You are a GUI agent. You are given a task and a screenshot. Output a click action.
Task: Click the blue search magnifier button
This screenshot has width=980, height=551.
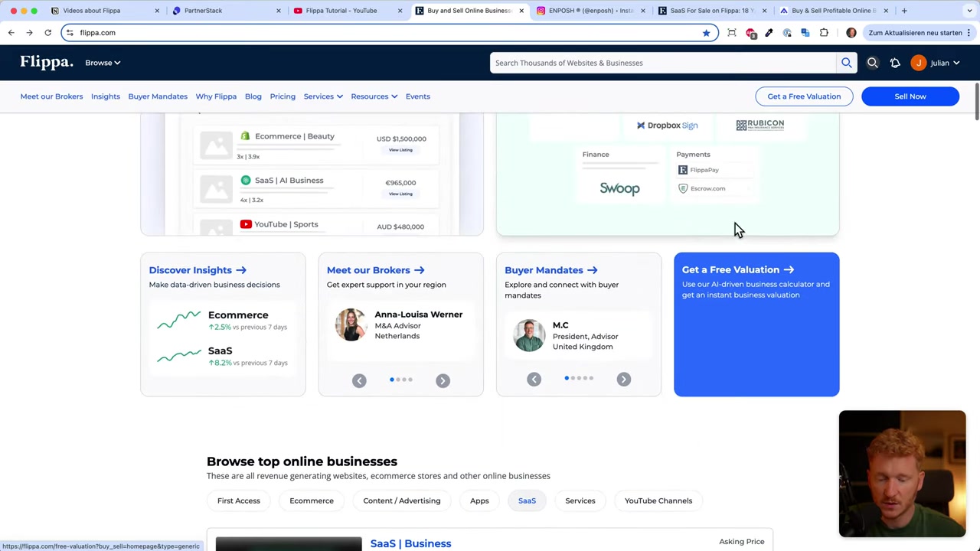[x=846, y=63]
